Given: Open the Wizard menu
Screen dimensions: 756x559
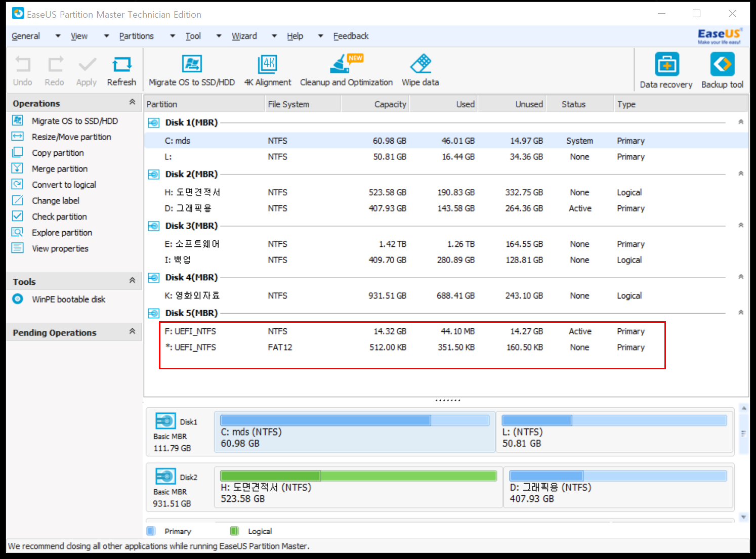Looking at the screenshot, I should [244, 36].
